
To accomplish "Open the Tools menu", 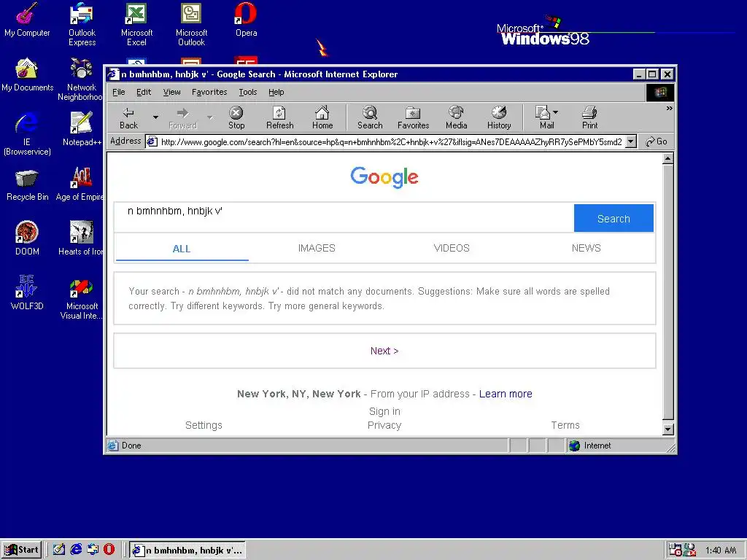I will (x=248, y=92).
